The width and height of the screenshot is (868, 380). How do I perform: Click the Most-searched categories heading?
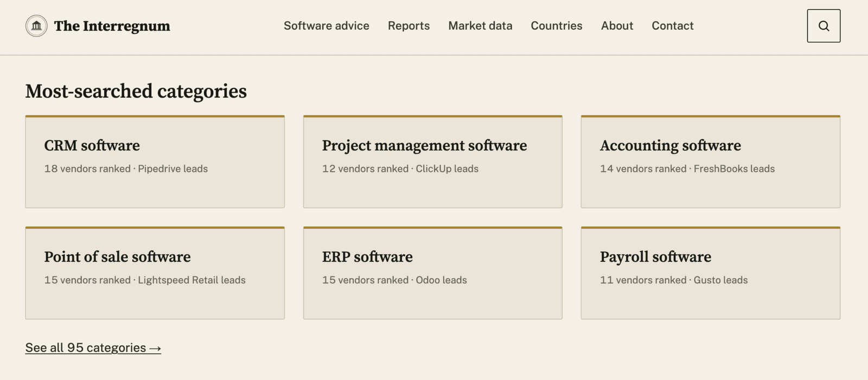(x=136, y=91)
